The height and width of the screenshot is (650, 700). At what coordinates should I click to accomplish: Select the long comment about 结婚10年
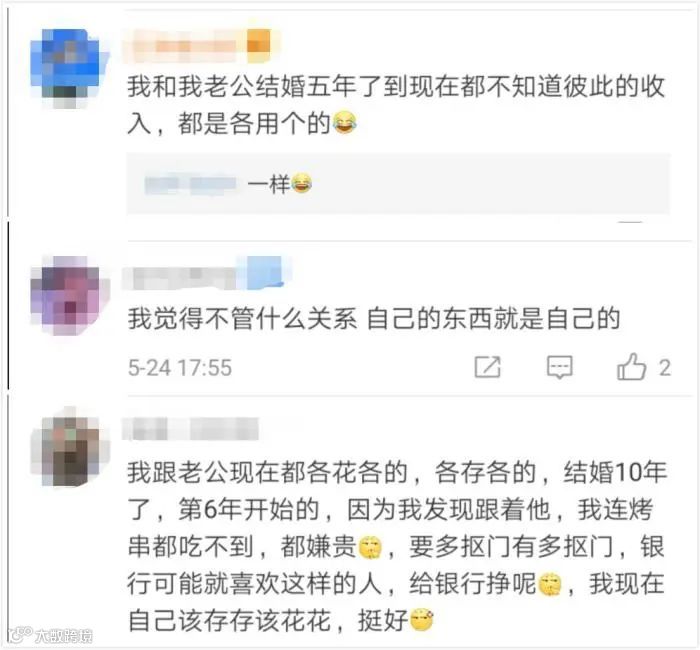tap(397, 546)
